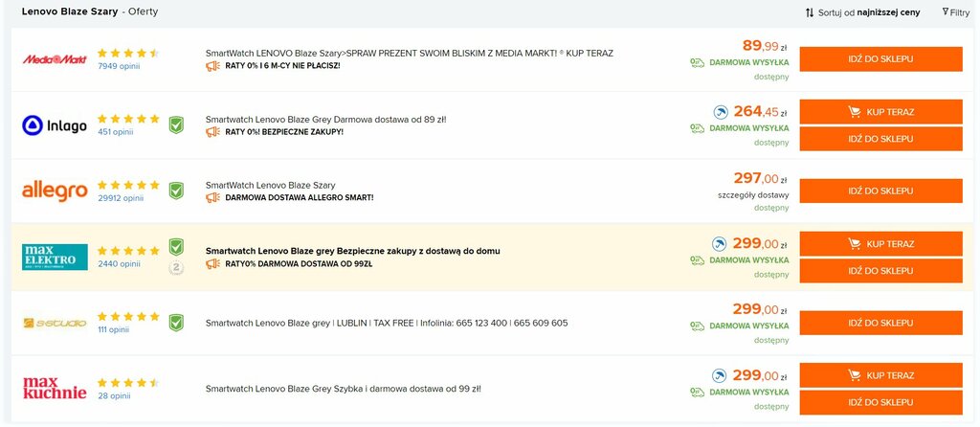
Task: Click KUP TERAZ for the Max Elektro offer
Action: (880, 244)
